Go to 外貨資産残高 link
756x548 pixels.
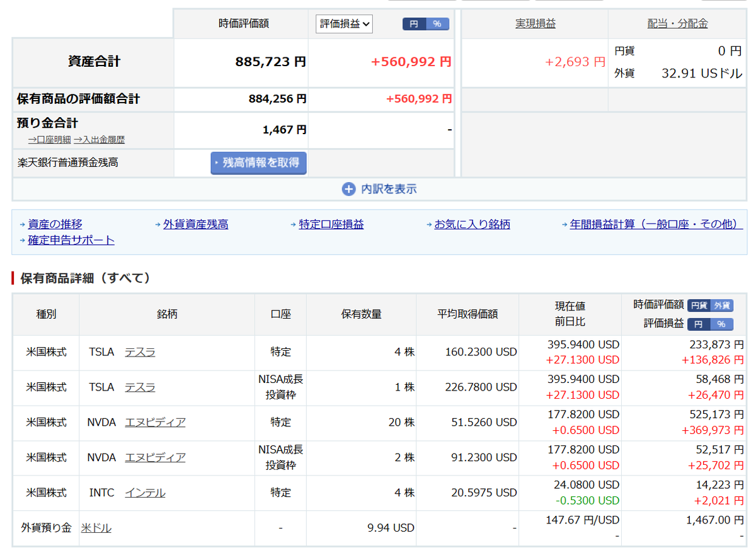click(195, 224)
